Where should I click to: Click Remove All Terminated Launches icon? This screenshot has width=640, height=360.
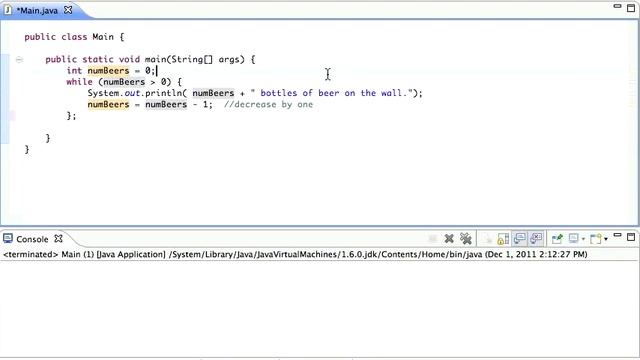(466, 238)
